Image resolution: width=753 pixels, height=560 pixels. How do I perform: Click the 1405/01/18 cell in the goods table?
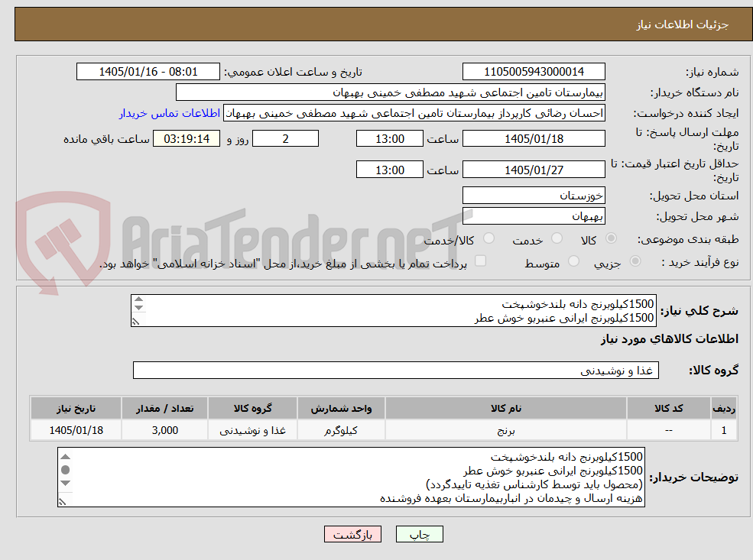(x=76, y=430)
